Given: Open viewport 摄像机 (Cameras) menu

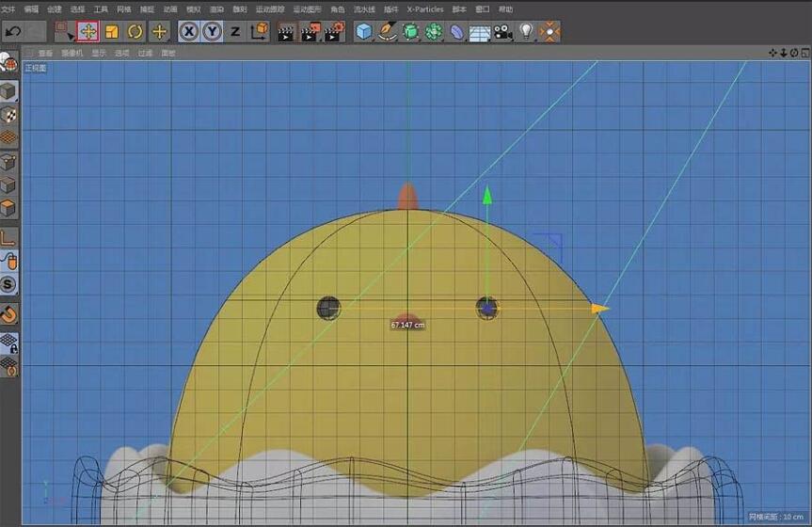Looking at the screenshot, I should tap(72, 53).
